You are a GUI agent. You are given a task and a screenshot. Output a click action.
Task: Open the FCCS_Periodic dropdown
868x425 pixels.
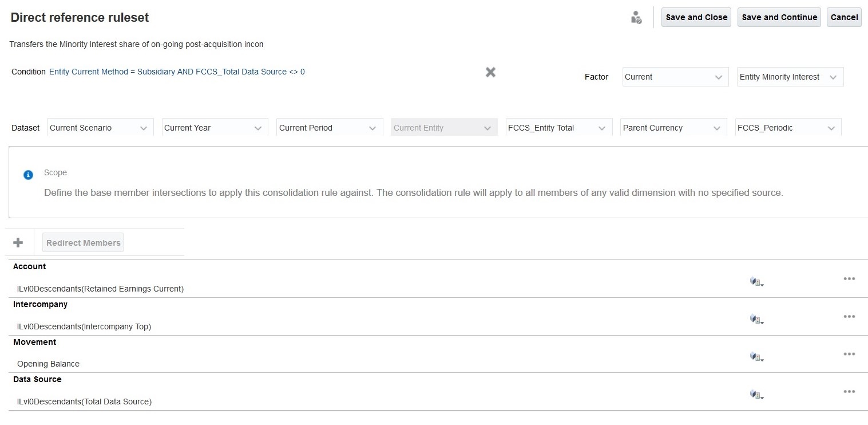[788, 128]
